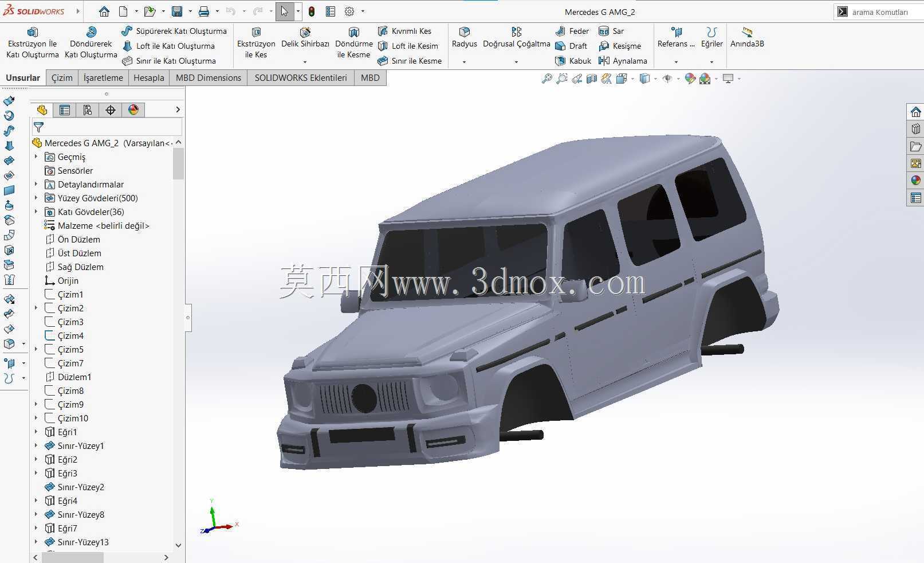Screen dimensions: 924x563
Task: Expand the Çizim2 tree node
Action: (36, 308)
